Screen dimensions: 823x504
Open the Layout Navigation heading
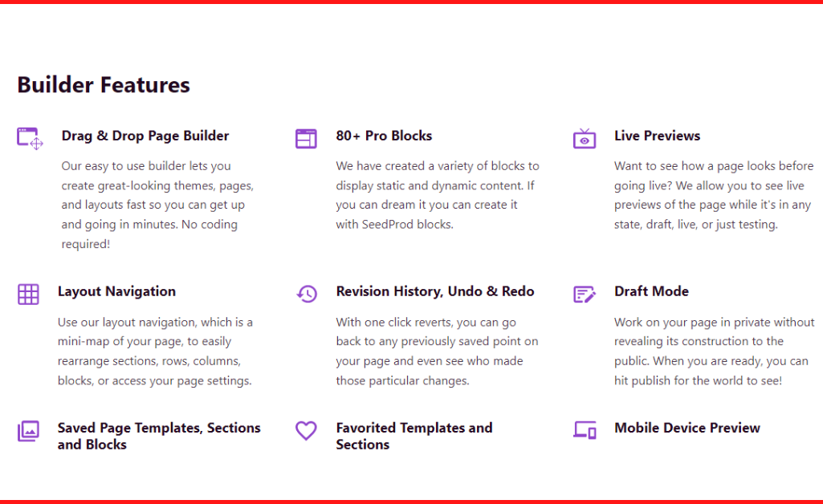116,291
